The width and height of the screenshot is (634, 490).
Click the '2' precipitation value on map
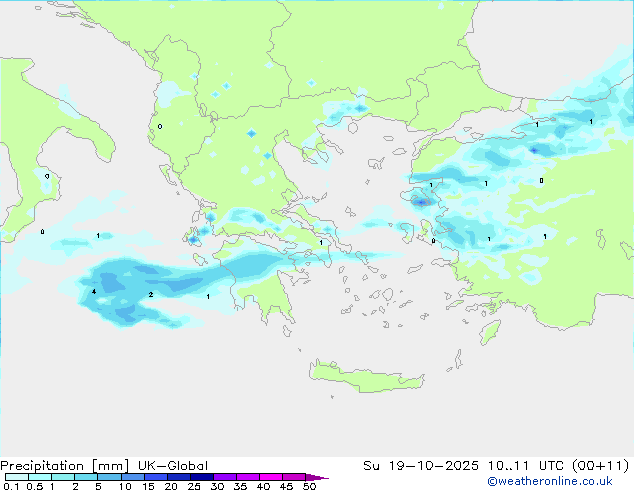151,294
